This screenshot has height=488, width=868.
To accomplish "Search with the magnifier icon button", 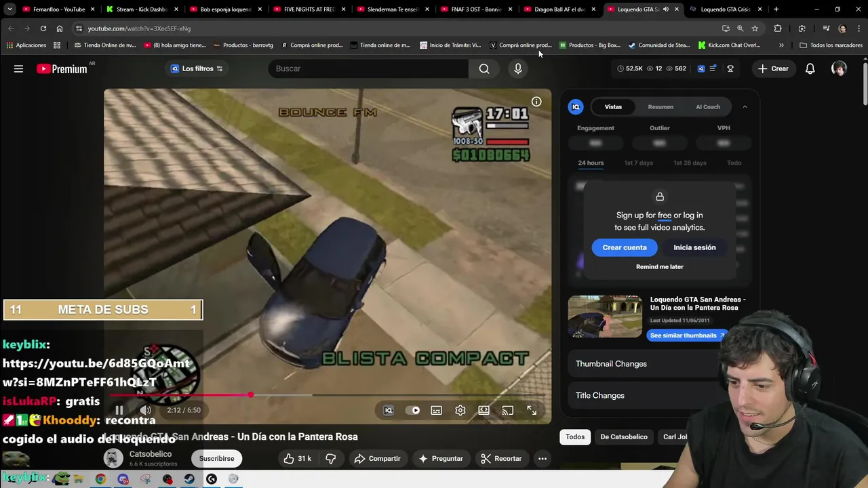I will [484, 68].
